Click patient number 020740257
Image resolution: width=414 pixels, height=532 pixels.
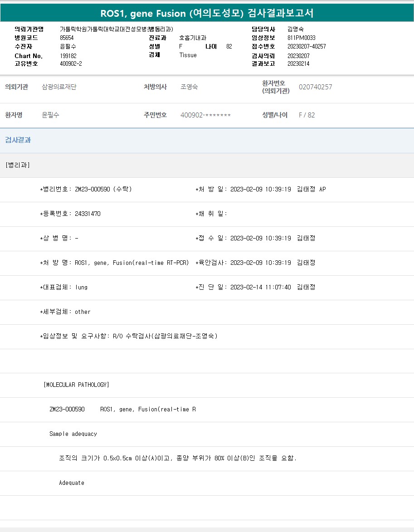click(x=315, y=87)
